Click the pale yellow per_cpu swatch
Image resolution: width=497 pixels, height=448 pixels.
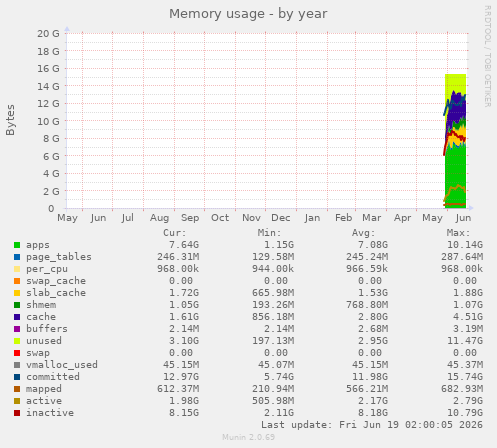point(17,269)
